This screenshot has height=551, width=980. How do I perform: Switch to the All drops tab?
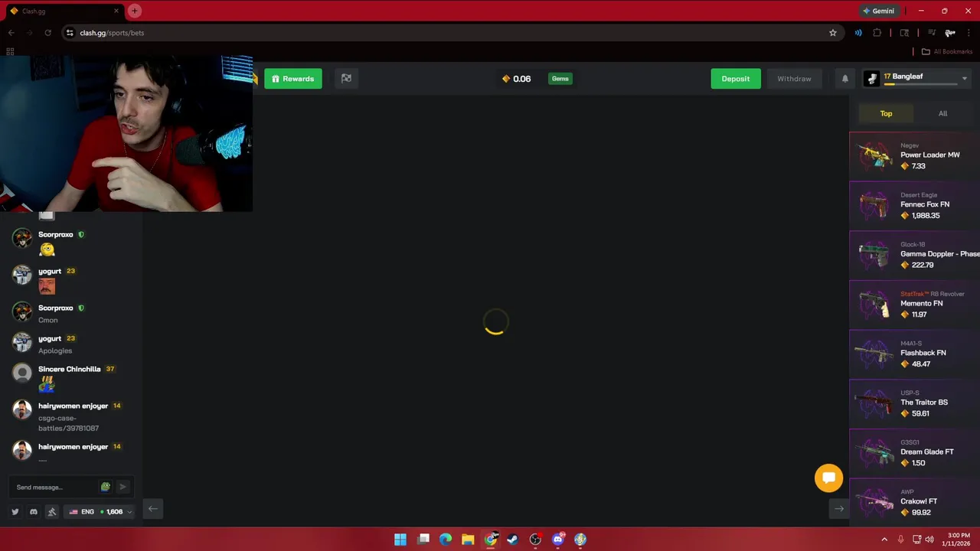pyautogui.click(x=942, y=113)
